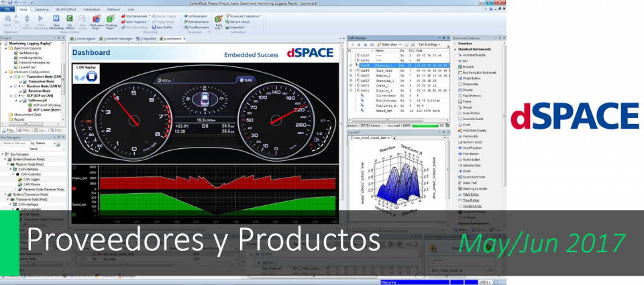Open the View ribbon tab
This screenshot has width=644, height=285.
[131, 9]
